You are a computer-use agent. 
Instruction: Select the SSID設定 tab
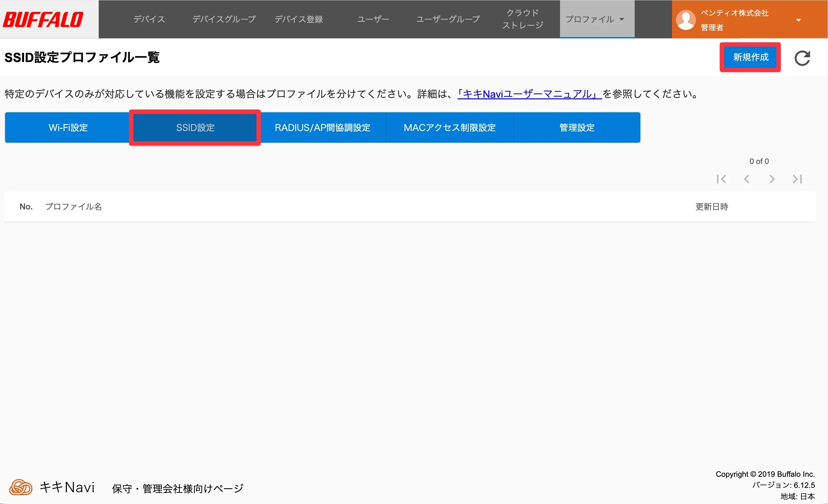point(195,128)
